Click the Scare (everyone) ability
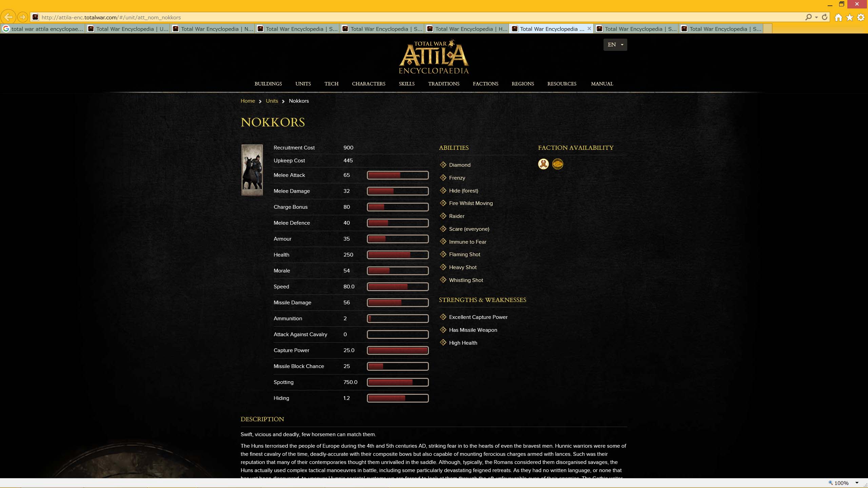Viewport: 868px width, 488px height. [x=469, y=229]
